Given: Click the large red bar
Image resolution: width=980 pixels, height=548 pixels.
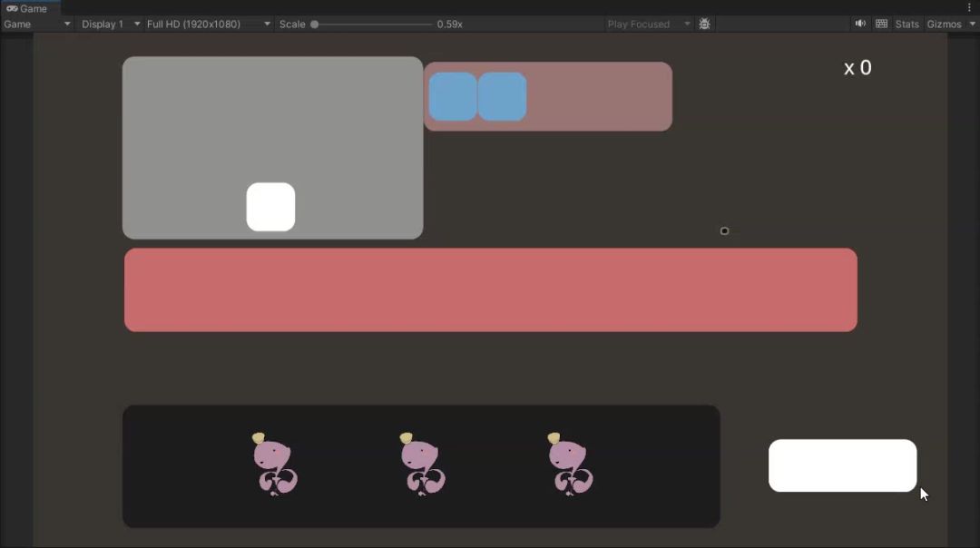Looking at the screenshot, I should (490, 289).
